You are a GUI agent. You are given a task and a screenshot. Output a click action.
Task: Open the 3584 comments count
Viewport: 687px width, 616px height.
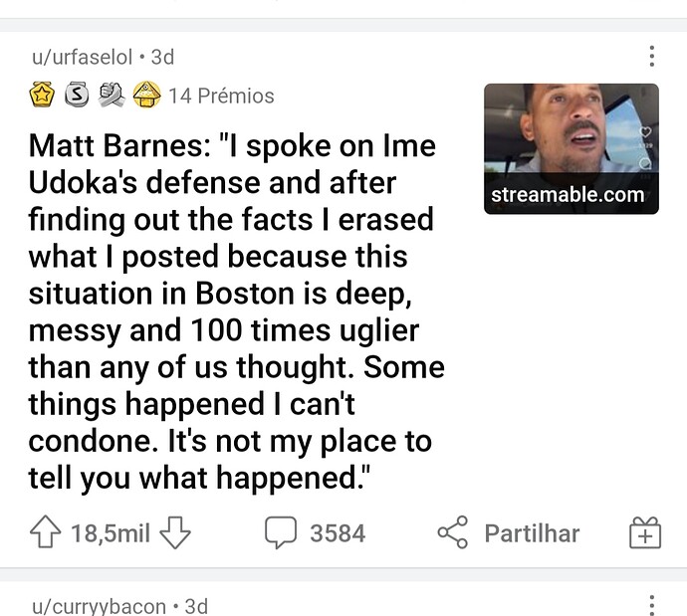[338, 533]
